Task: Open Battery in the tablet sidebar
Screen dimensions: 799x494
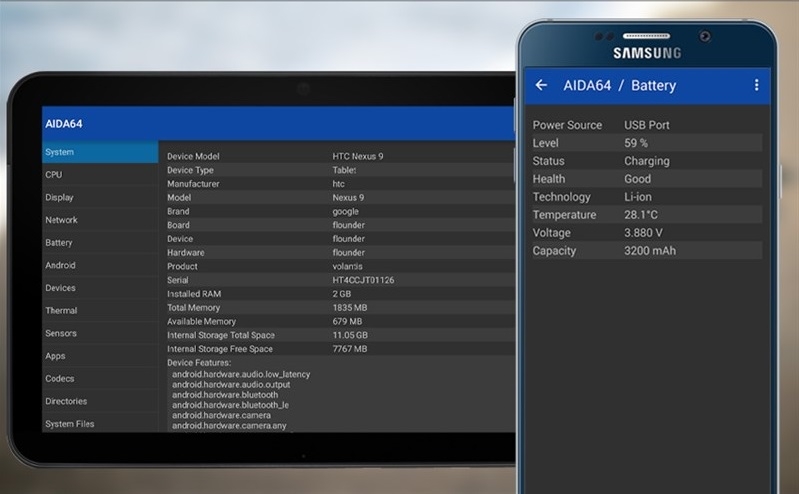Action: [100, 243]
